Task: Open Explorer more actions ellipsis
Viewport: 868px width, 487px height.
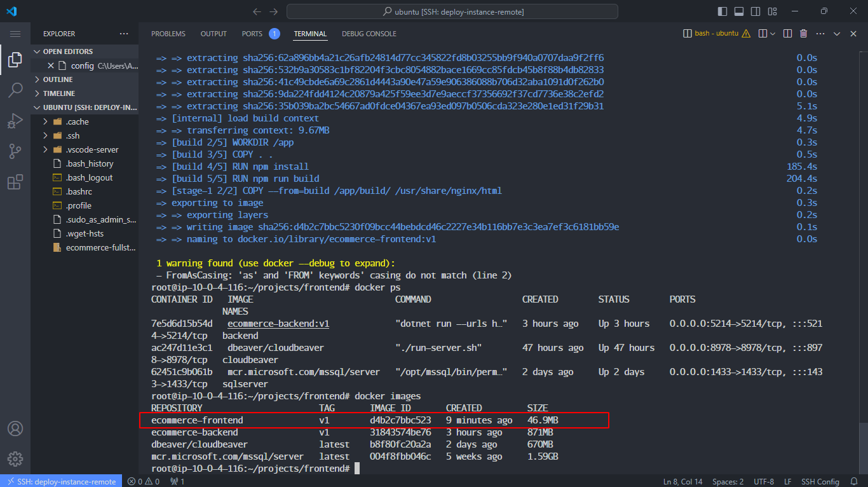Action: pyautogui.click(x=123, y=34)
